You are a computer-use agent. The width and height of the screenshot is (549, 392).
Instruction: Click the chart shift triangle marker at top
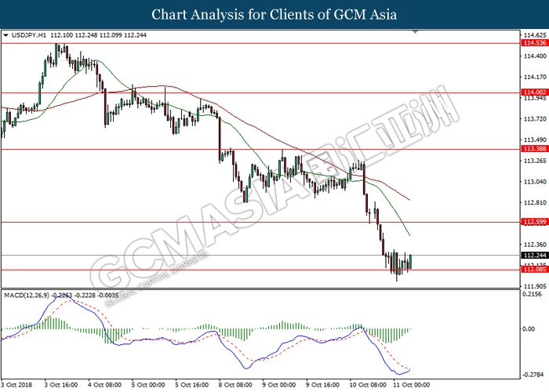click(415, 32)
